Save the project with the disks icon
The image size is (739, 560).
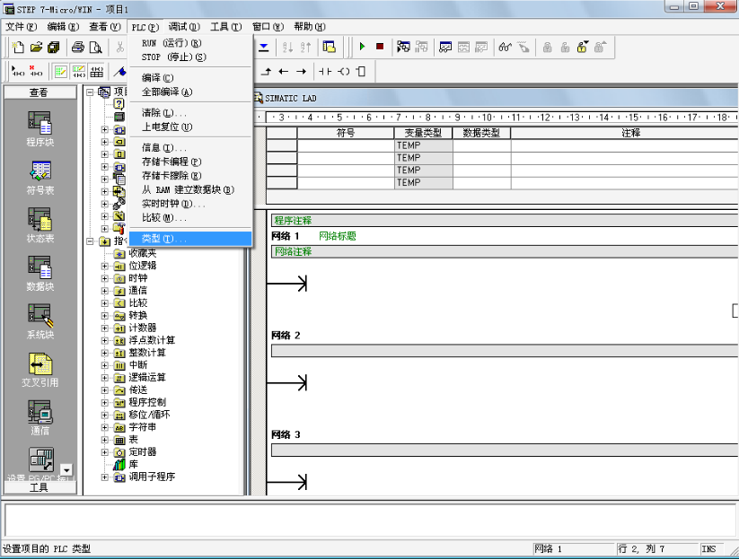pos(54,47)
